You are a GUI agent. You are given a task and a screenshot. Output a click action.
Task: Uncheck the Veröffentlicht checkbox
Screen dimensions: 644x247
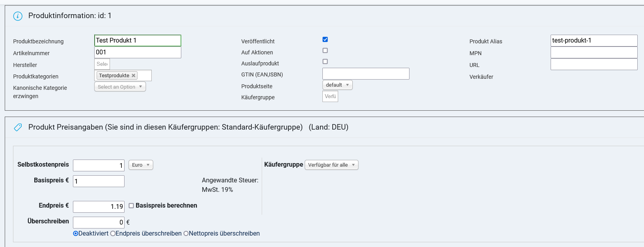(x=325, y=39)
